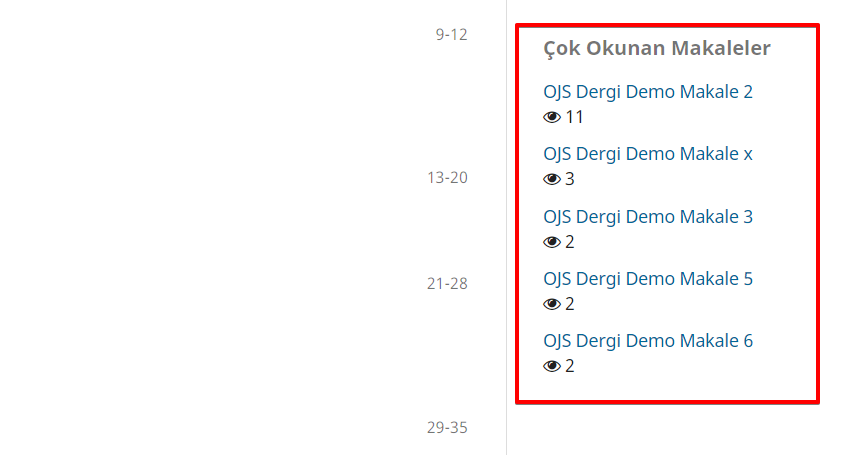Click the 9-12 page range label
The width and height of the screenshot is (859, 455).
(x=451, y=34)
